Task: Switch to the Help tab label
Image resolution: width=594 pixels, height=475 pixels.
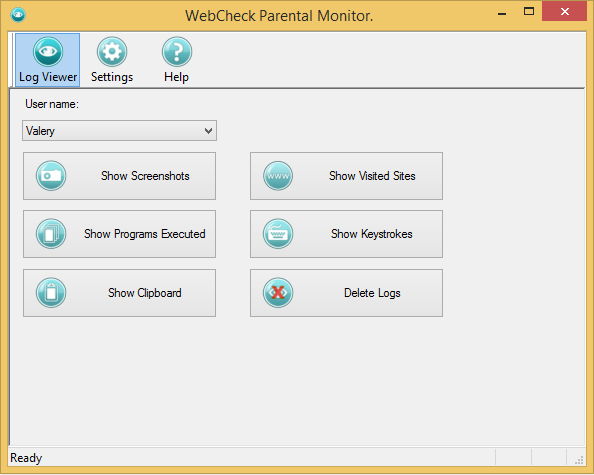Action: 176,77
